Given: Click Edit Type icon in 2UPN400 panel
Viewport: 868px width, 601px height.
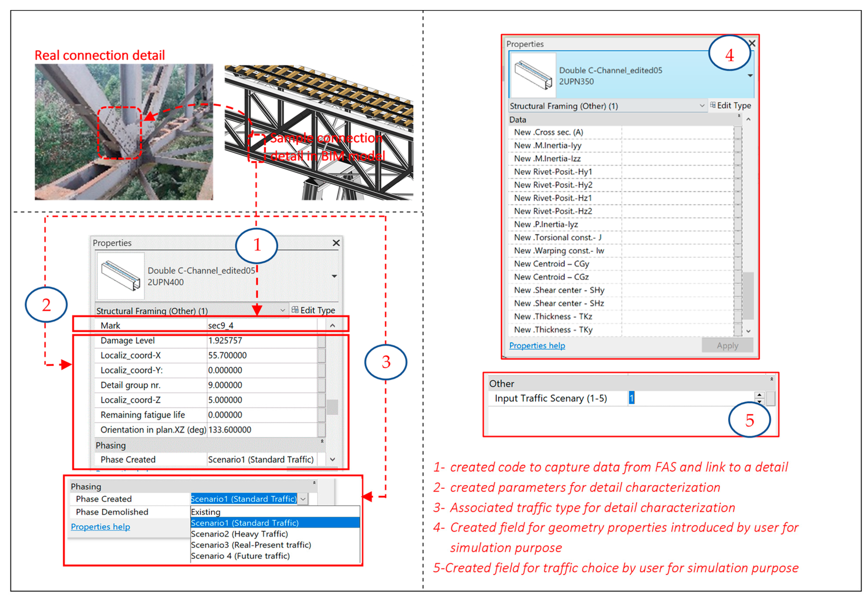Looking at the screenshot, I should pyautogui.click(x=295, y=310).
